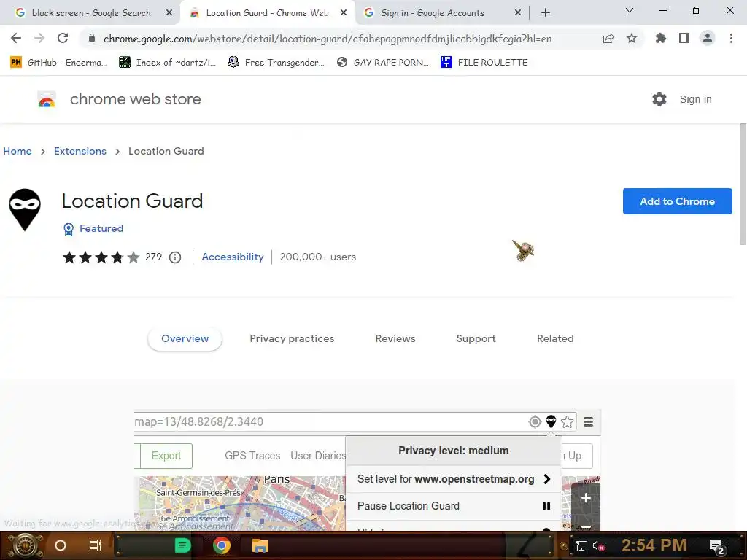The width and height of the screenshot is (747, 560).
Task: Share this page via the share icon
Action: [608, 39]
